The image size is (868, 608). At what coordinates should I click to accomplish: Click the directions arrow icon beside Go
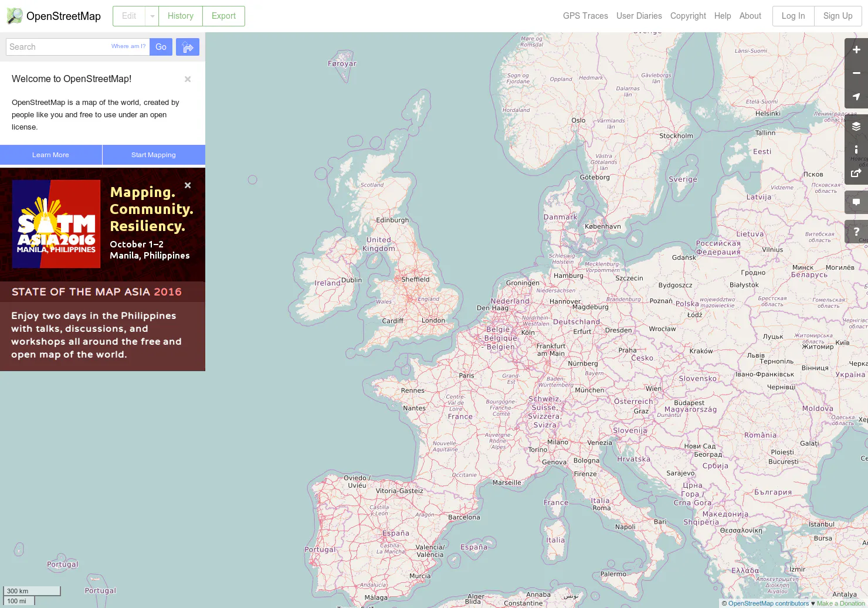(188, 47)
